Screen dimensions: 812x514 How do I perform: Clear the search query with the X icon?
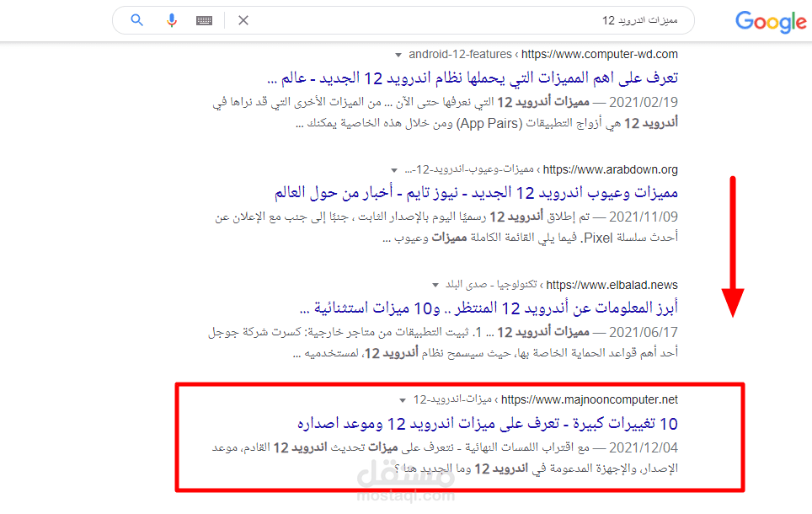pyautogui.click(x=243, y=20)
